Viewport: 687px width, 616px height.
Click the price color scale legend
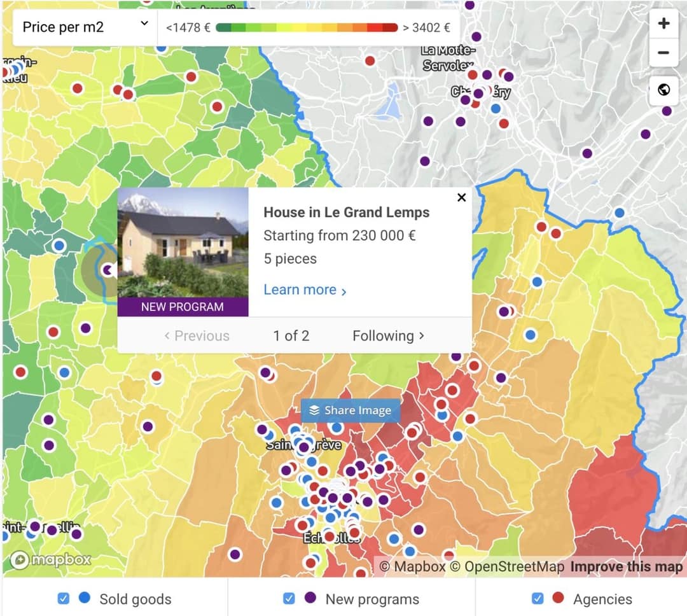(304, 27)
